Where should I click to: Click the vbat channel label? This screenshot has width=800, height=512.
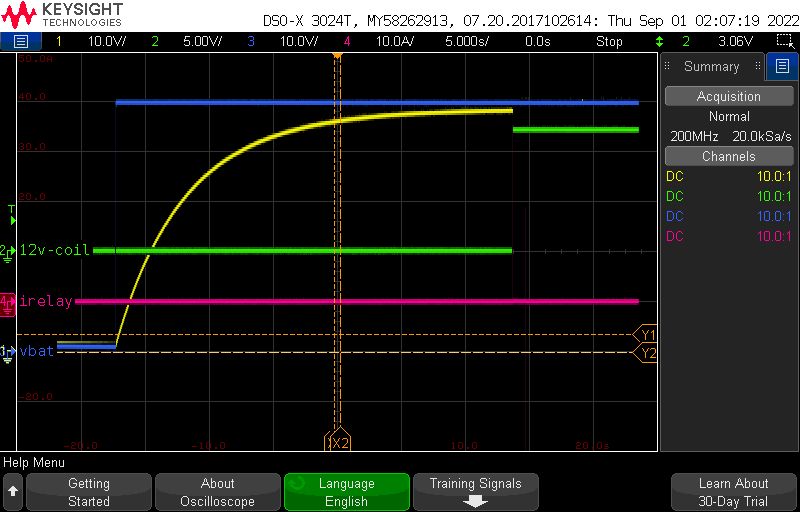point(37,351)
